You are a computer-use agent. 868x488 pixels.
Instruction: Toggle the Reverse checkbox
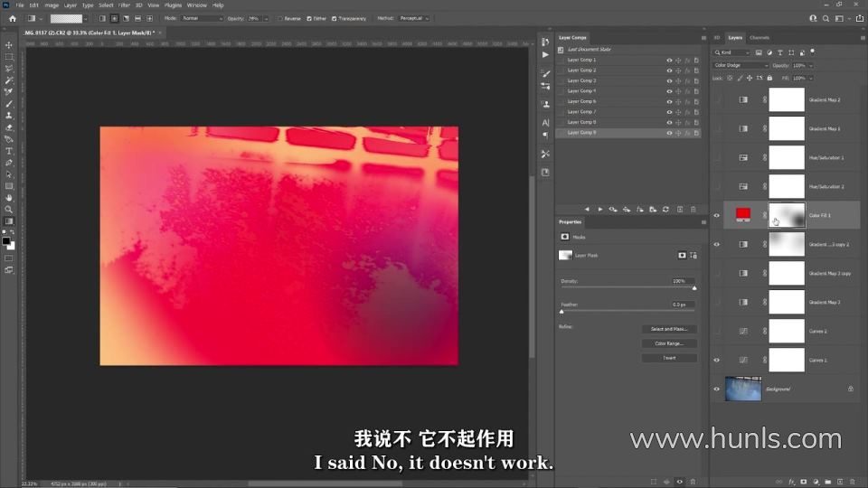[x=280, y=18]
